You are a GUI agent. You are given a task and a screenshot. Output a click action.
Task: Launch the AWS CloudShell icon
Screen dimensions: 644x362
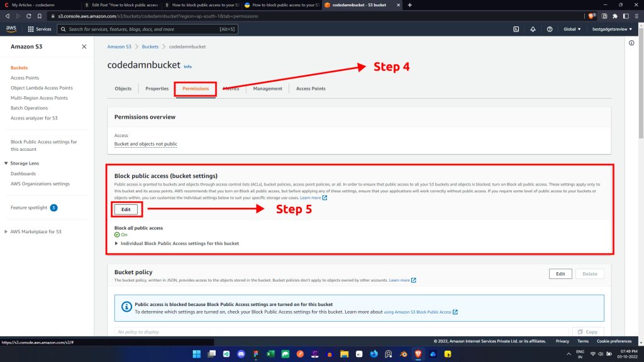pyautogui.click(x=516, y=29)
